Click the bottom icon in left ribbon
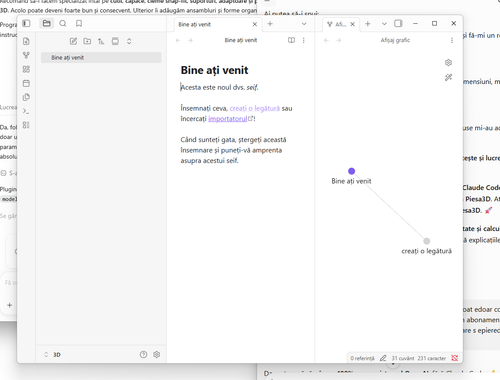The height and width of the screenshot is (380, 500). (x=26, y=125)
